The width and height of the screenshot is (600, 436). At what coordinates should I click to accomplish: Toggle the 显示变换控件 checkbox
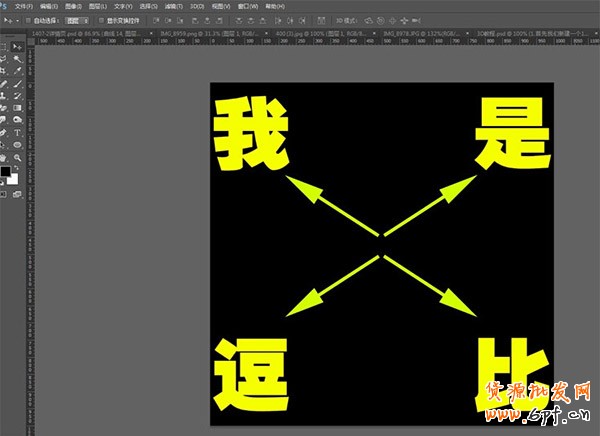[101, 19]
